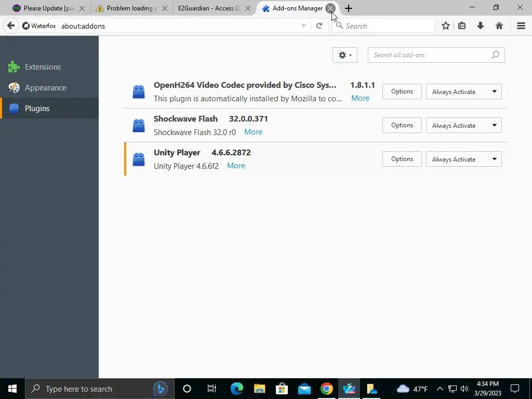532x399 pixels.
Task: Open the Unity Player Always Activate dropdown
Action: point(464,159)
